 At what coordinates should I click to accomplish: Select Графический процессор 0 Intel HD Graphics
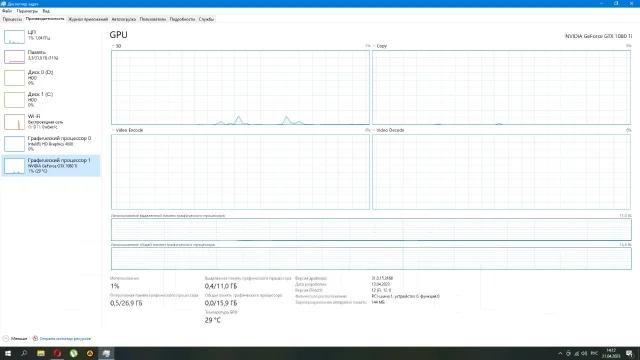[x=51, y=144]
